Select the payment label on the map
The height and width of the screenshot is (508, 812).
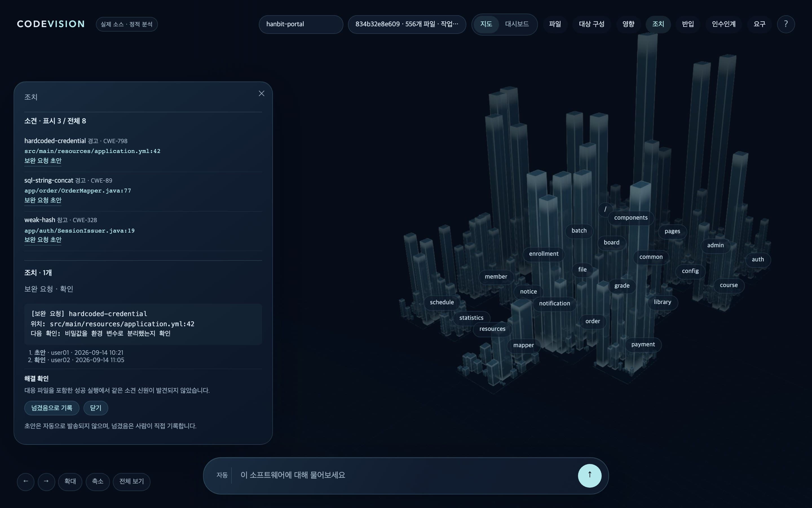pyautogui.click(x=643, y=345)
